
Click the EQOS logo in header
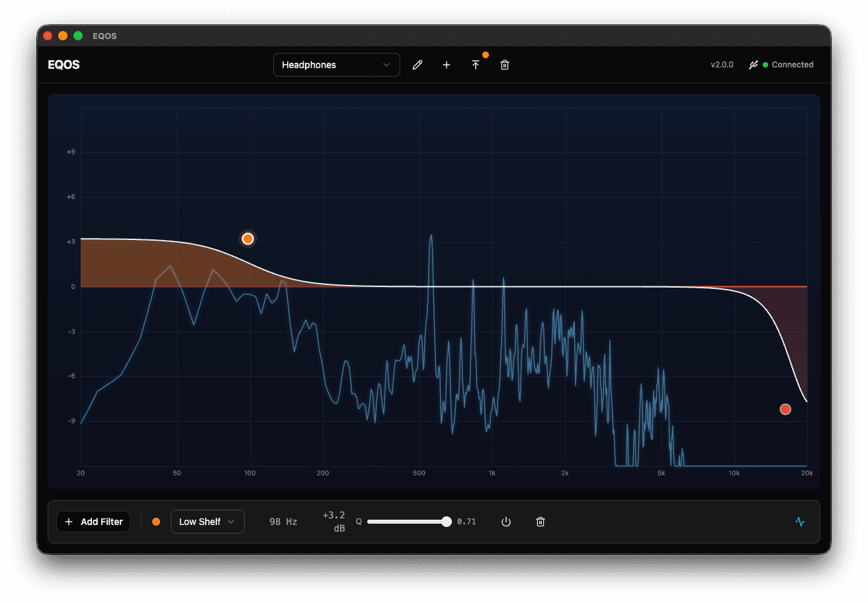coord(64,65)
